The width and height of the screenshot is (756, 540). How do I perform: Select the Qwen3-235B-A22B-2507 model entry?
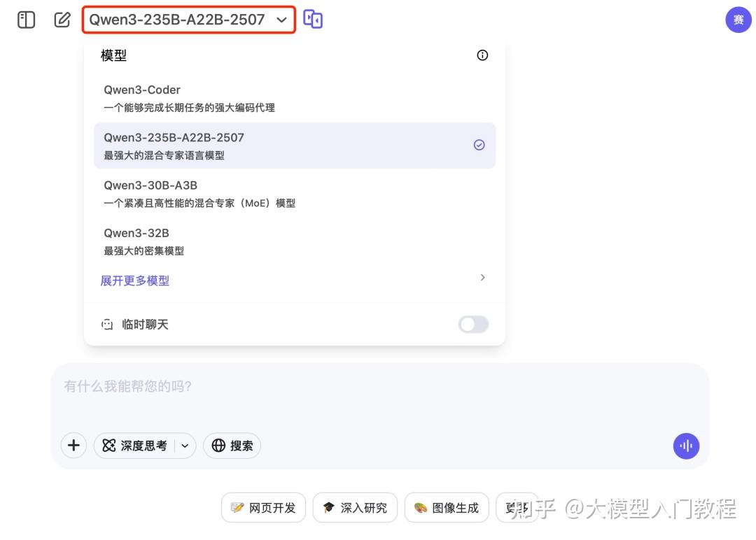coord(295,145)
